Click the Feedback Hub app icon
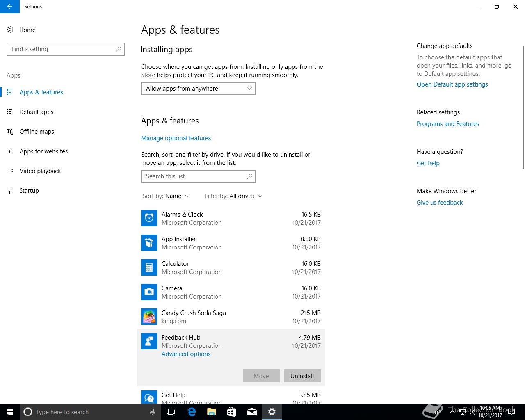The image size is (525, 420). click(x=149, y=341)
